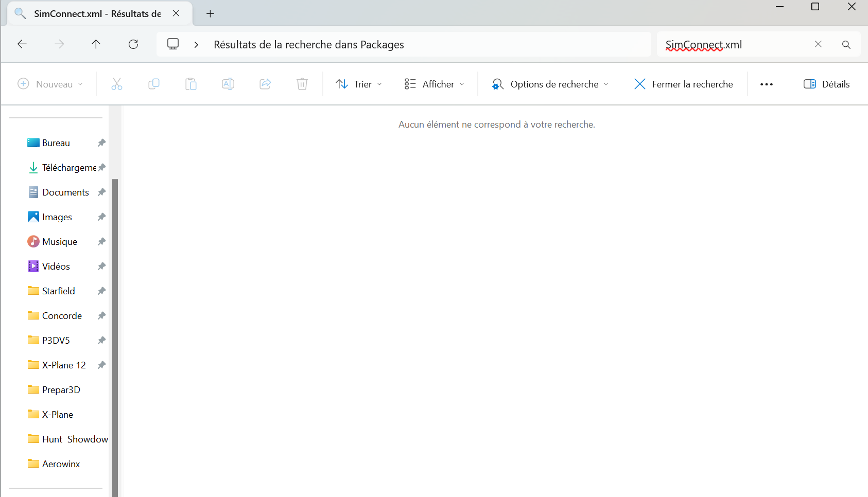Open the Nouveau dropdown
The width and height of the screenshot is (868, 497).
[50, 84]
